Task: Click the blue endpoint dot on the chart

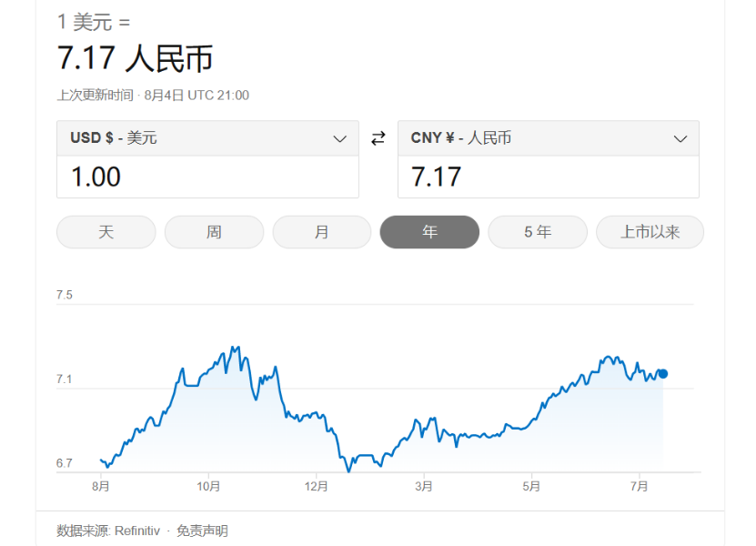Action: pos(663,374)
